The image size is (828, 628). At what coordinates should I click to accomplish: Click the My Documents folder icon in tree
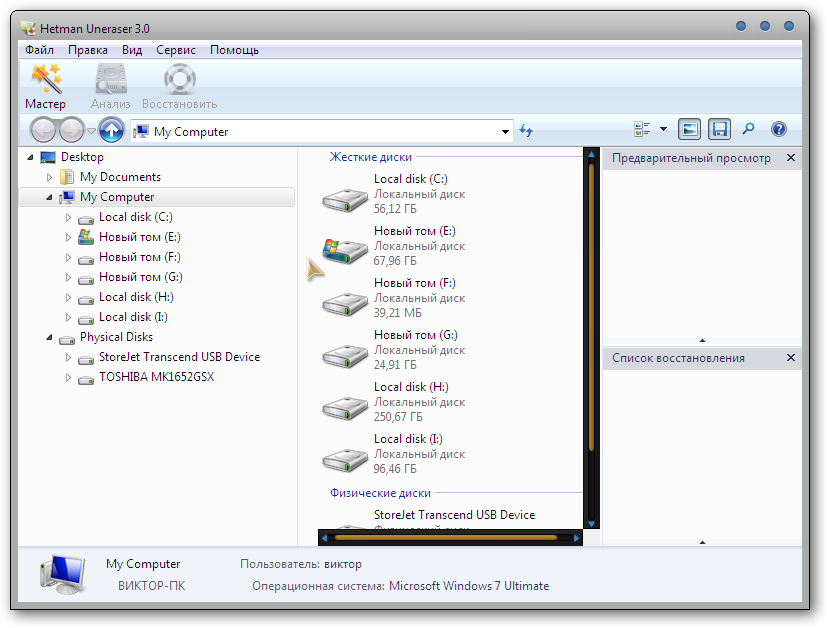[x=67, y=177]
